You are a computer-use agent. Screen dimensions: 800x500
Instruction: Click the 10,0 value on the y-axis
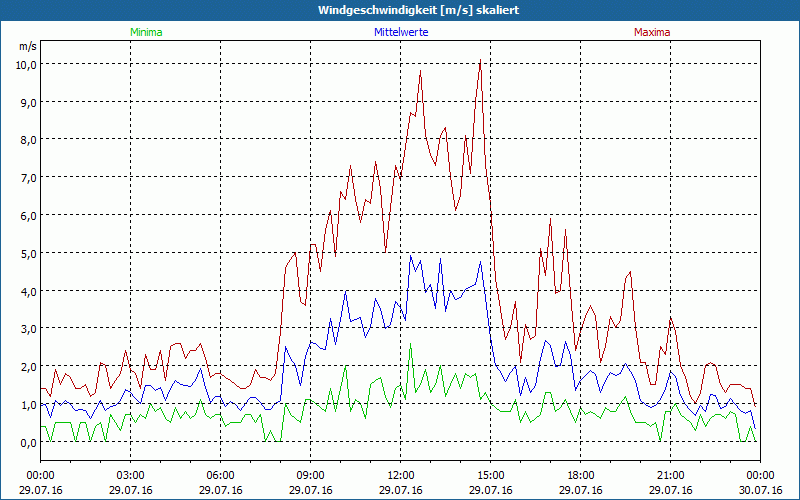[x=24, y=64]
